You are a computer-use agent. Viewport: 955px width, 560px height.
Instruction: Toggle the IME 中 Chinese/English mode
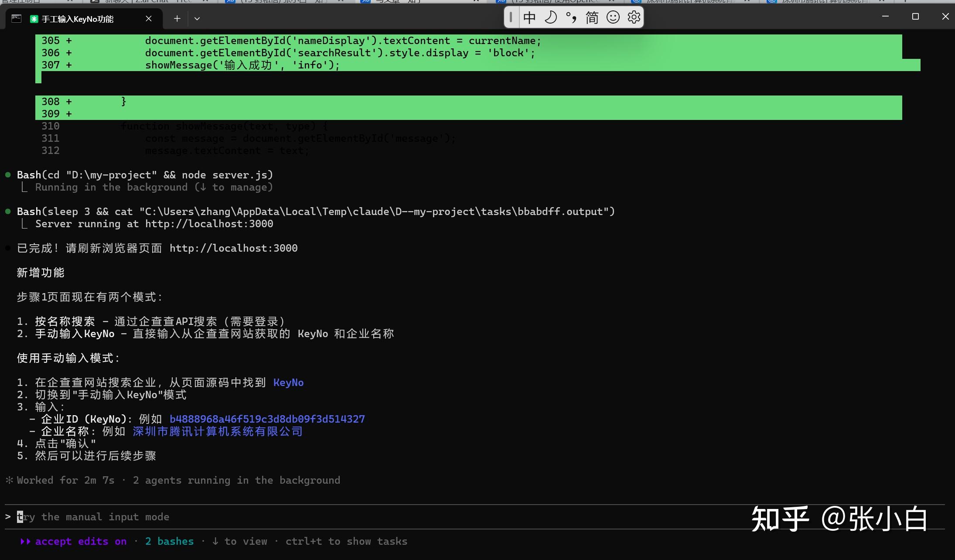coord(529,17)
